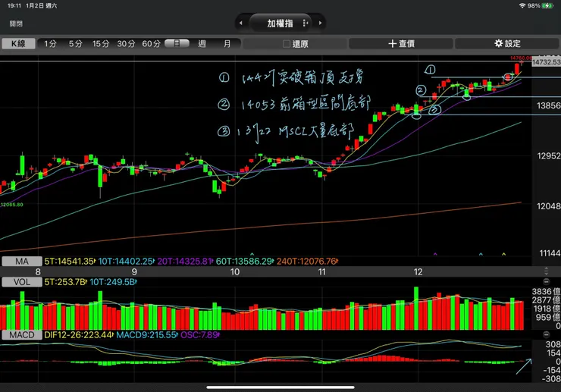
Task: Tap the Wi-Fi status icon
Action: (522, 6)
